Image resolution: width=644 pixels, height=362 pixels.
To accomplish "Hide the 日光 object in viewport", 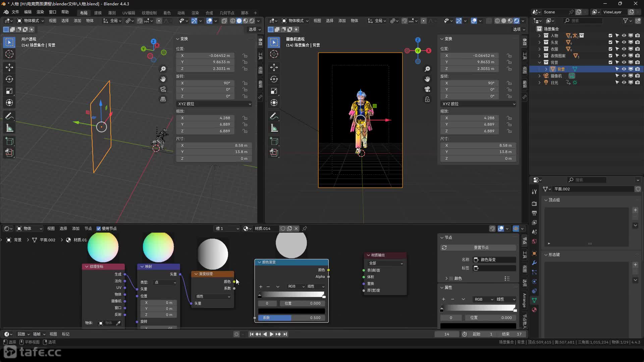I will [624, 82].
